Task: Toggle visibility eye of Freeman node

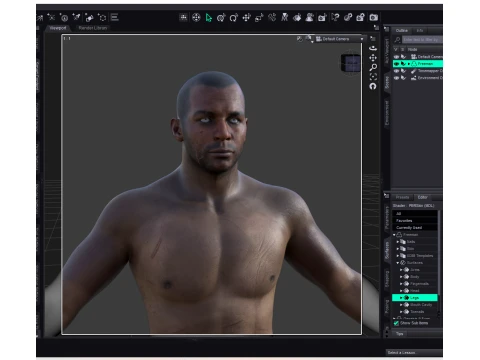Action: pyautogui.click(x=396, y=64)
